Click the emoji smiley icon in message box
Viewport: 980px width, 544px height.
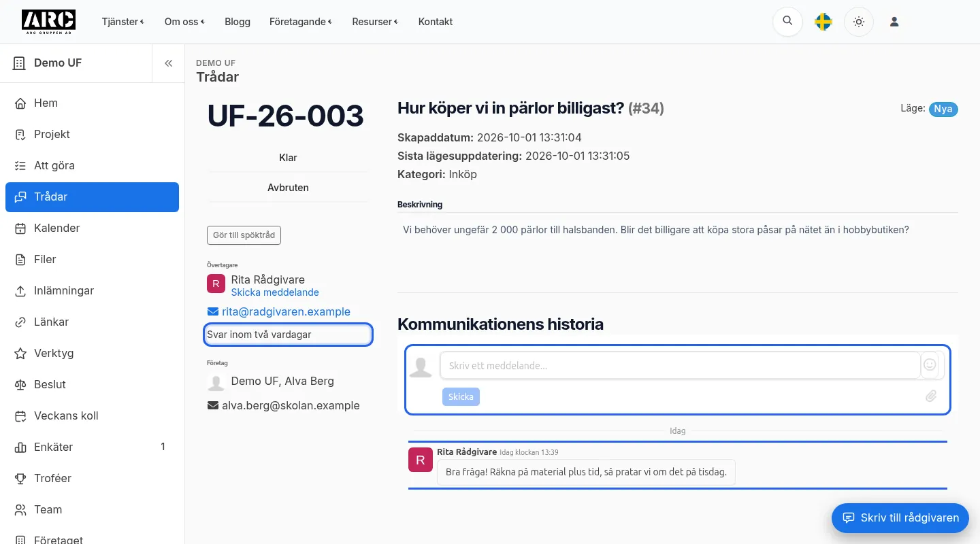930,365
